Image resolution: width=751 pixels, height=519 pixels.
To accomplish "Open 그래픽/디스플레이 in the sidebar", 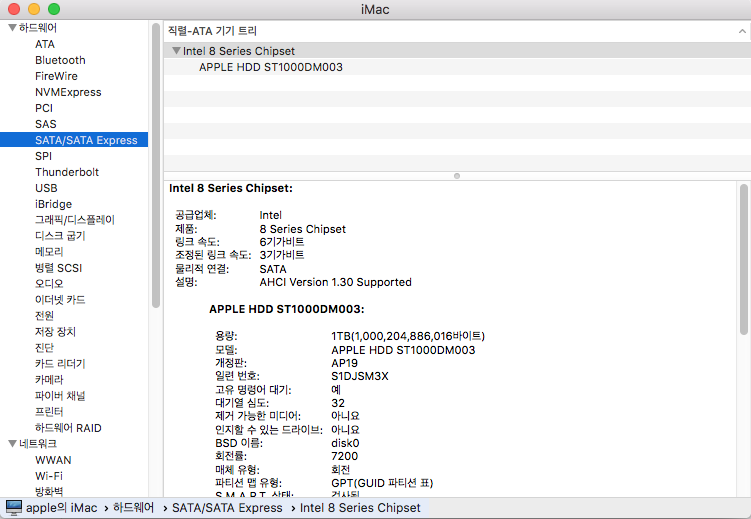I will (75, 220).
